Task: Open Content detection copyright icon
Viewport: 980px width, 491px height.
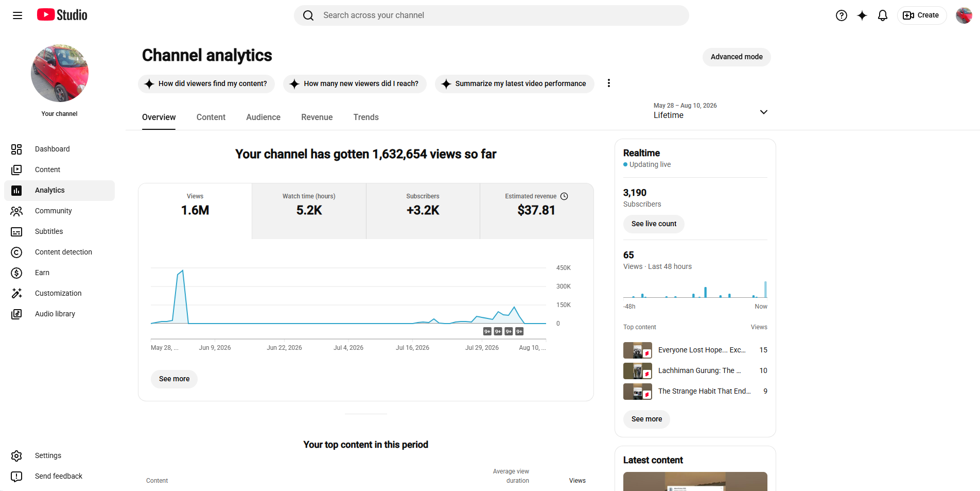Action: click(x=16, y=252)
